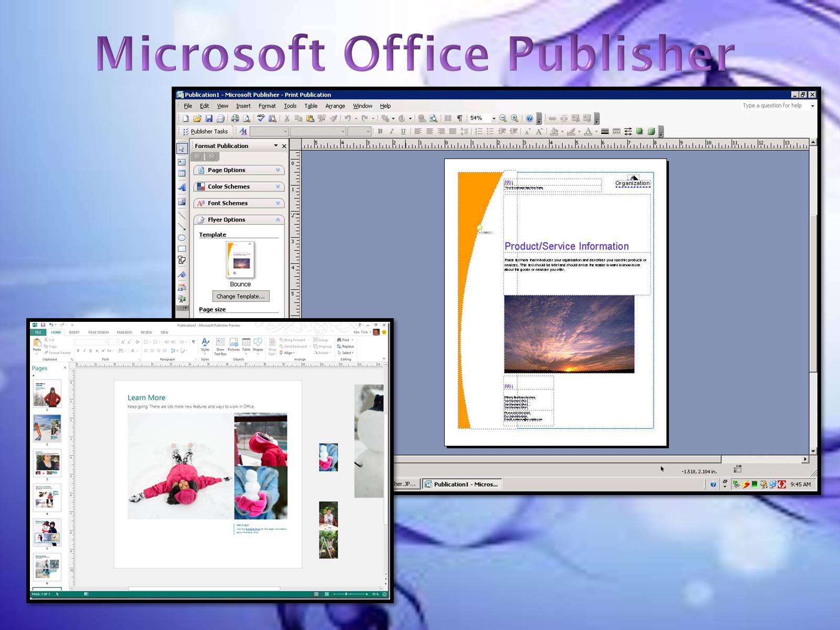Image resolution: width=840 pixels, height=630 pixels.
Task: Click Draw Text Box in Publisher Preview ribbon
Action: tap(220, 347)
